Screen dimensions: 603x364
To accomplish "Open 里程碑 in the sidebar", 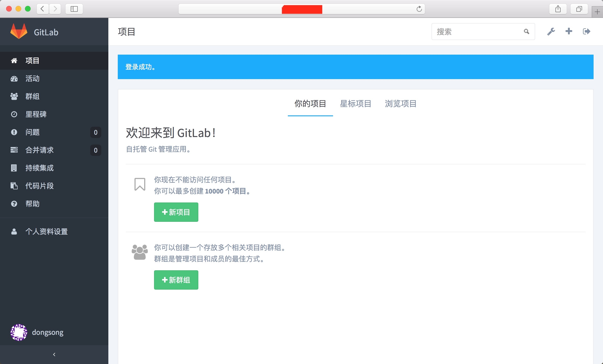I will pos(36,114).
